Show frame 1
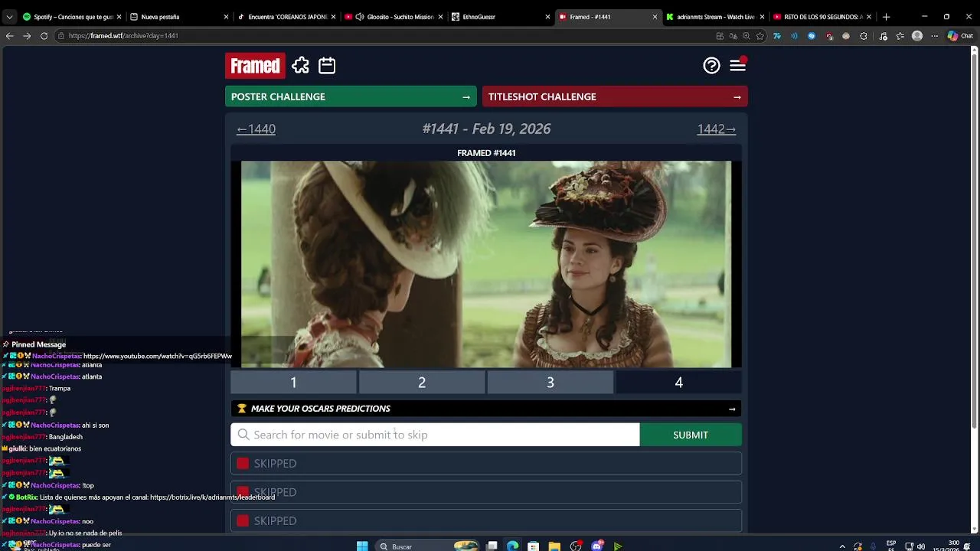This screenshot has height=551, width=980. [x=293, y=382]
